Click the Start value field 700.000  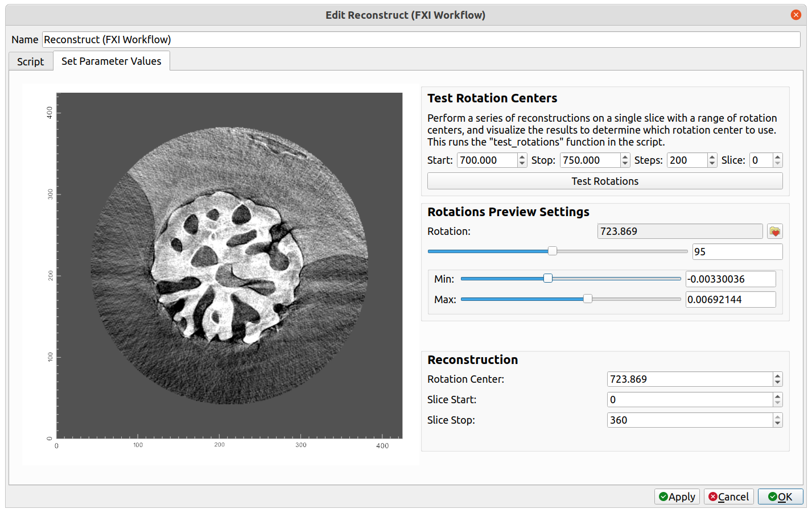[487, 160]
